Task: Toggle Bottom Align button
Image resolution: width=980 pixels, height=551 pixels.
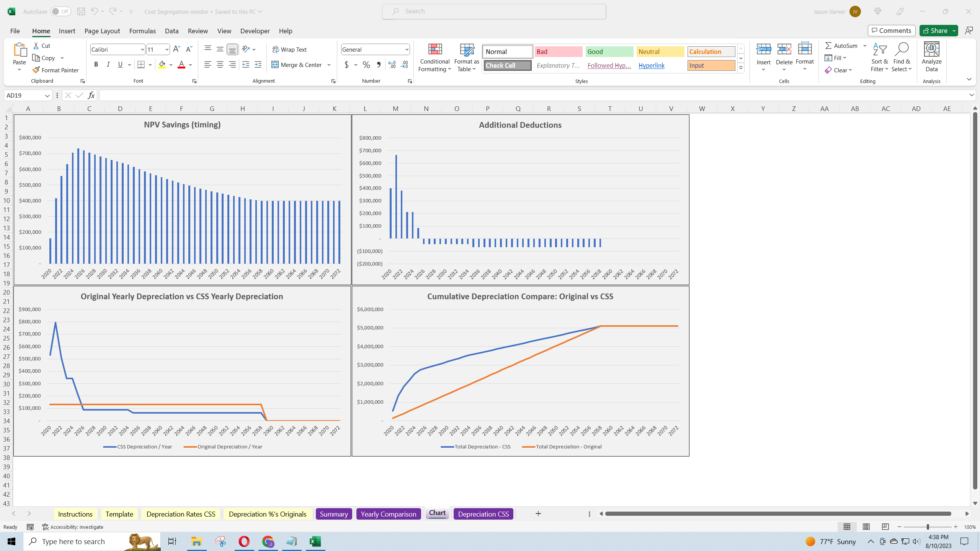Action: [x=232, y=49]
